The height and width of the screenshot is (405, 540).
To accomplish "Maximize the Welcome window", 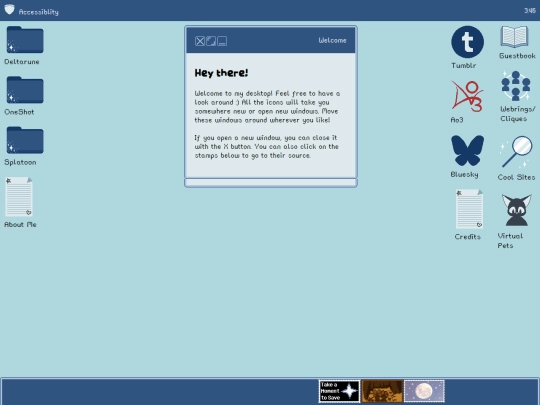I will tap(211, 41).
